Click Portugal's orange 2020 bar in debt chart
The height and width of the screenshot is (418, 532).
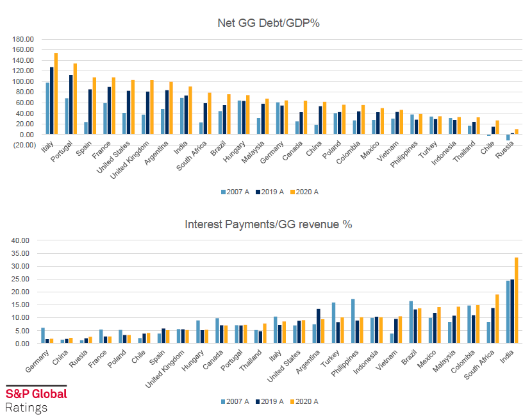[75, 99]
